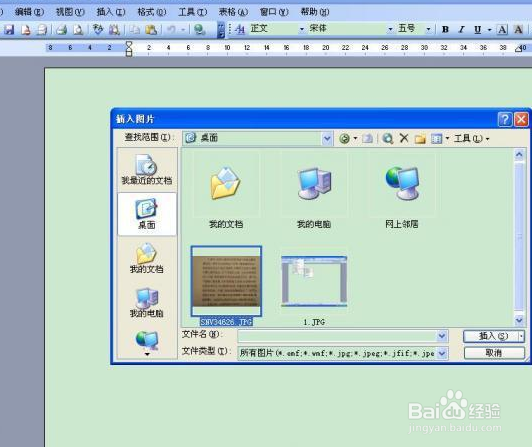This screenshot has height=447, width=532.
Task: Toggle Italic formatting
Action: click(x=461, y=30)
